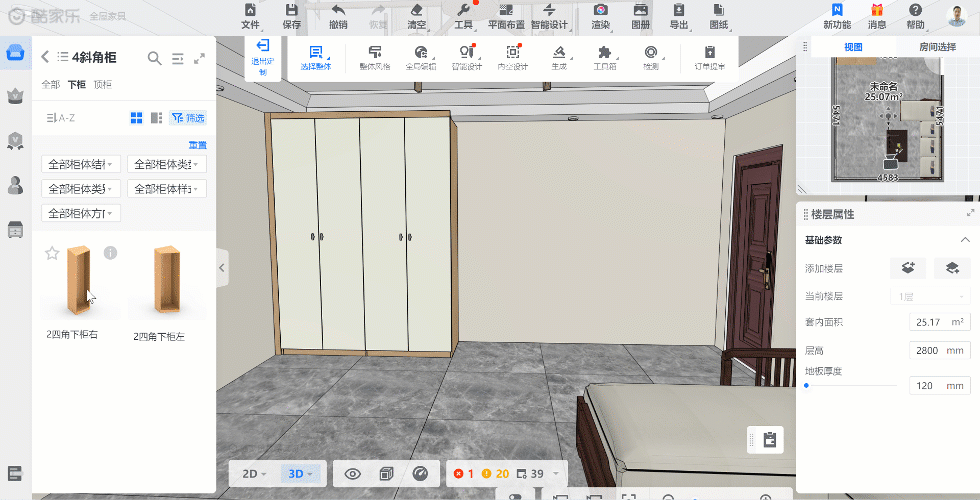Click the 清空 eraser icon

(x=417, y=10)
